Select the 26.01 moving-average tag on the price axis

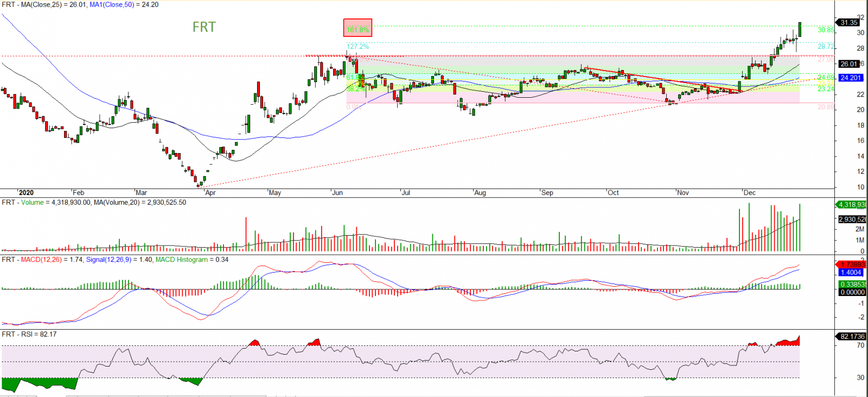coord(849,64)
